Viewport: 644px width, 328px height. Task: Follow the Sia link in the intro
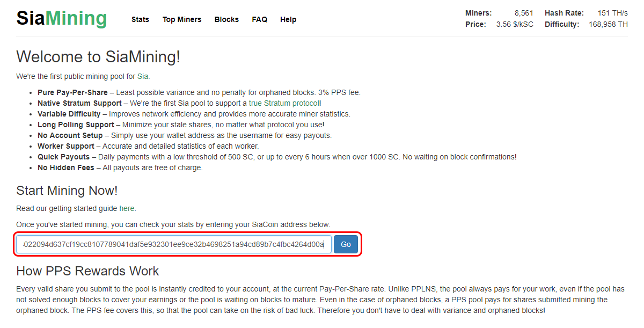click(143, 76)
